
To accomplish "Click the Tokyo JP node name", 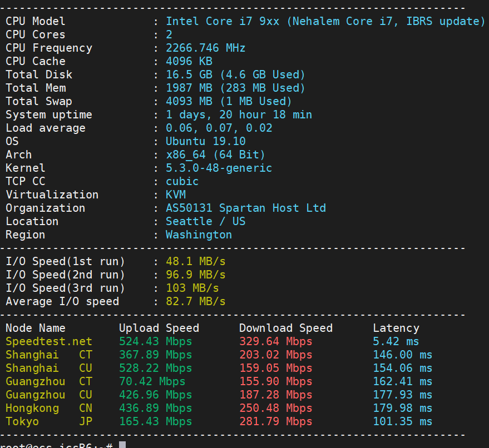I will click(49, 421).
